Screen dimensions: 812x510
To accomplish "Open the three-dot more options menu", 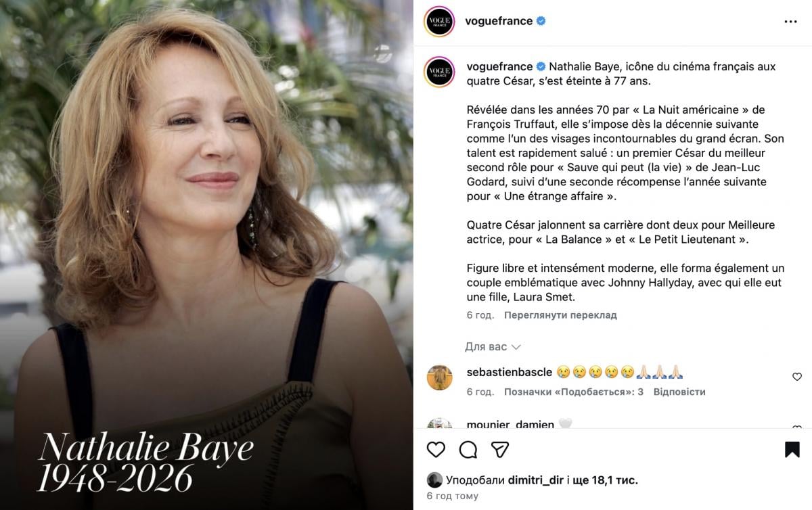I will (x=790, y=22).
